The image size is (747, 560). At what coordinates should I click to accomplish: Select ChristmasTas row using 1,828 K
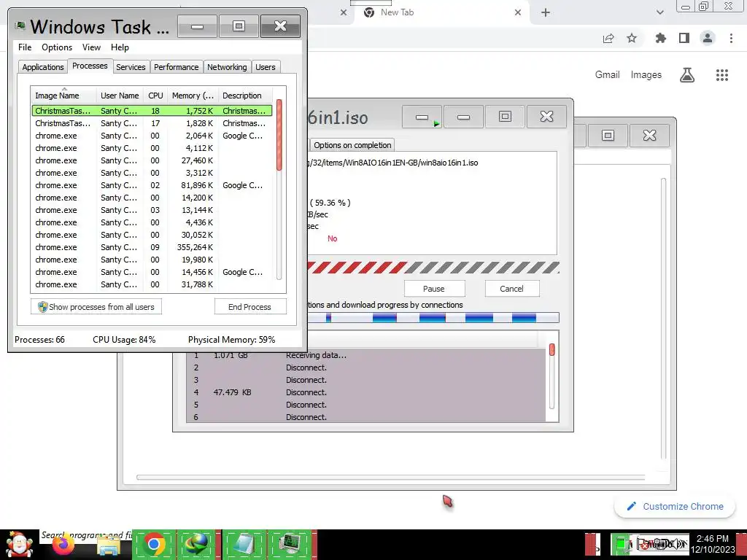click(152, 123)
